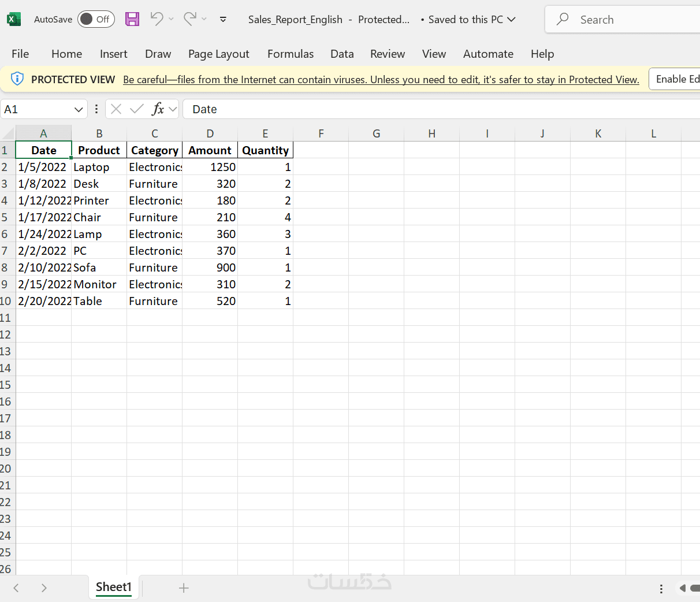700x602 pixels.
Task: Click the Excel app icon in title bar
Action: 14,19
